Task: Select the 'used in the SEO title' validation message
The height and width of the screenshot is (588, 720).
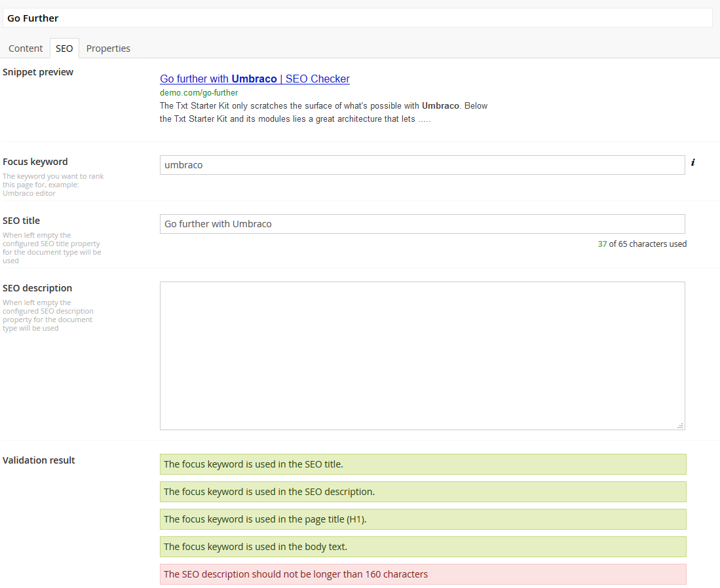Action: click(423, 464)
